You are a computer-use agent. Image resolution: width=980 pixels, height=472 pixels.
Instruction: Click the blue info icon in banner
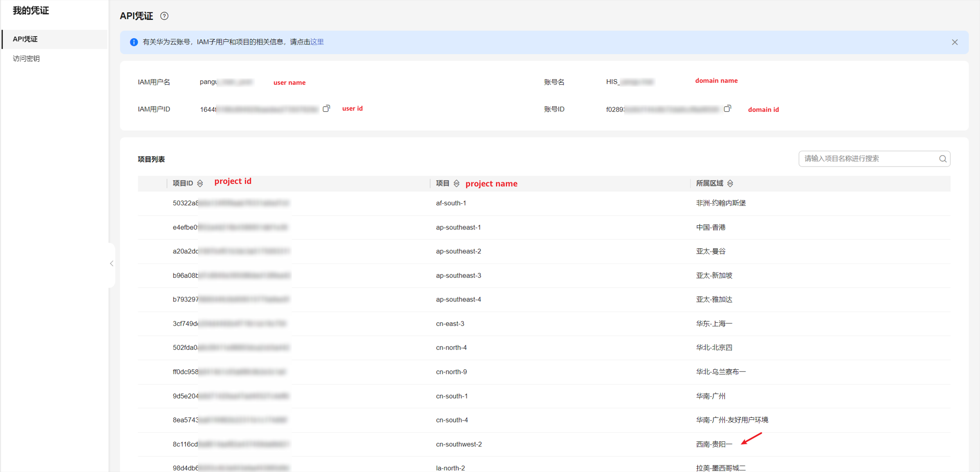134,42
